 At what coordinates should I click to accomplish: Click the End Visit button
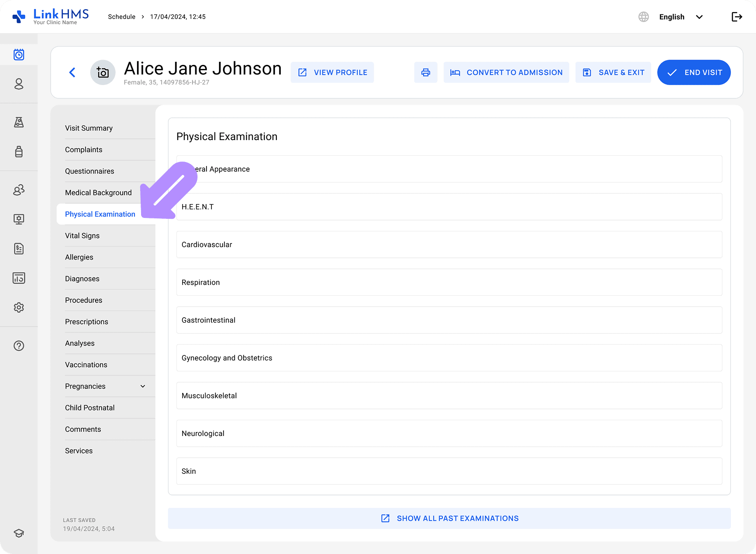coord(694,72)
